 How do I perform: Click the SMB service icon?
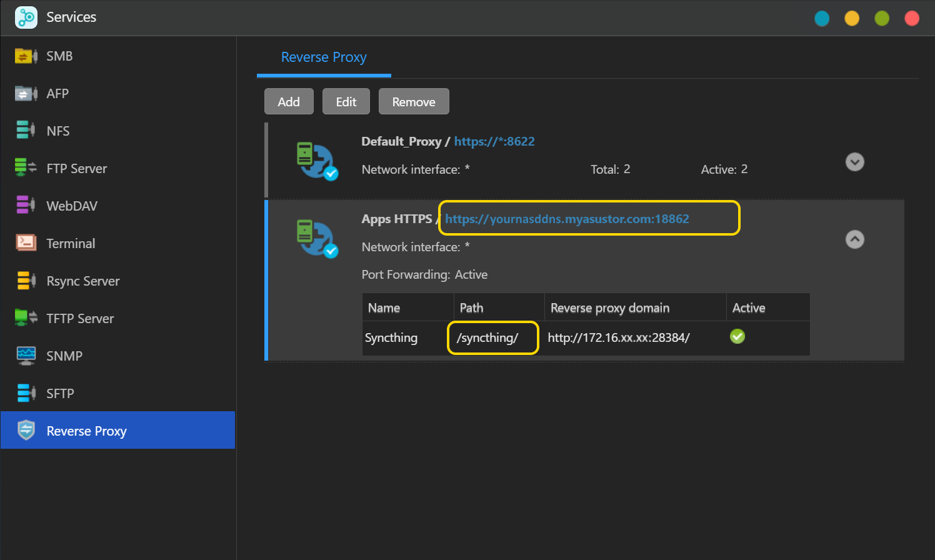tap(26, 56)
